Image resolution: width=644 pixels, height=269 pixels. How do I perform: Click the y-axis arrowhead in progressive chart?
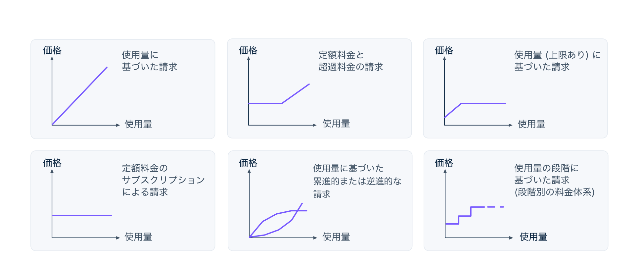249,171
